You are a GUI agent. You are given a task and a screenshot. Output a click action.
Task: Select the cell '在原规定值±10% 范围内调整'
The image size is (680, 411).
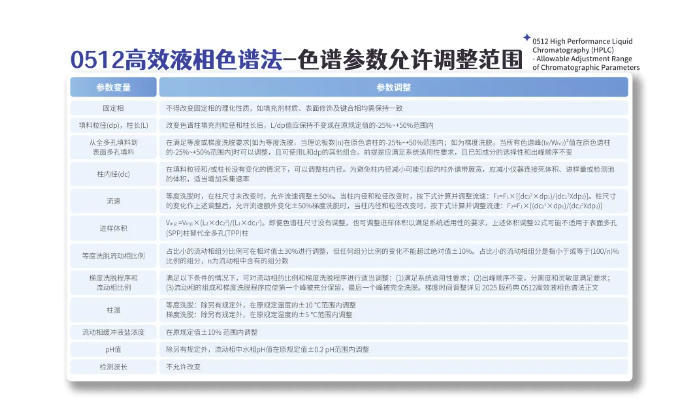click(x=393, y=332)
